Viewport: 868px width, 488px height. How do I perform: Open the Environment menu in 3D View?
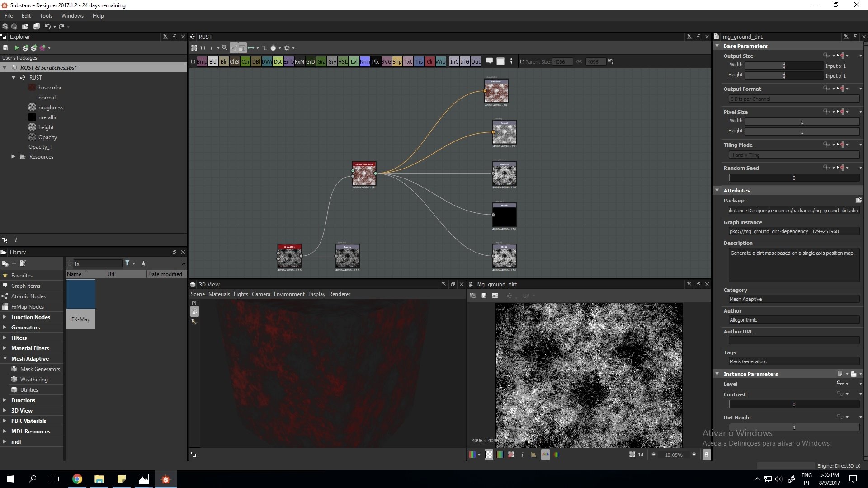[x=289, y=294]
